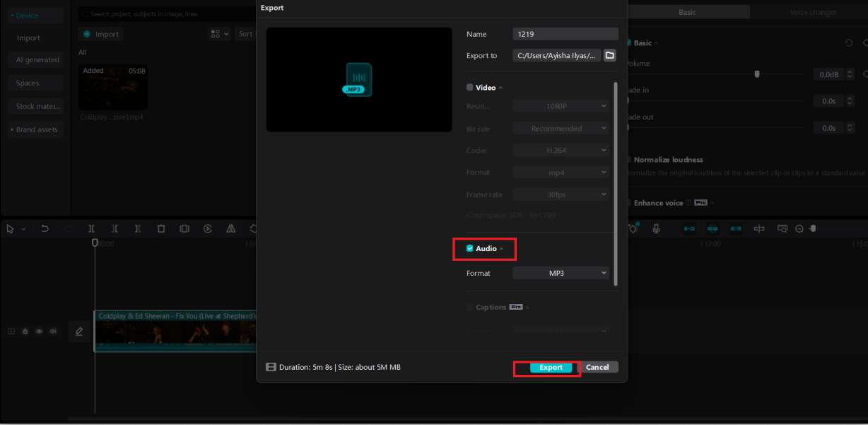Click the Volume 0.0dB value field
The height and width of the screenshot is (425, 868).
[x=828, y=74]
